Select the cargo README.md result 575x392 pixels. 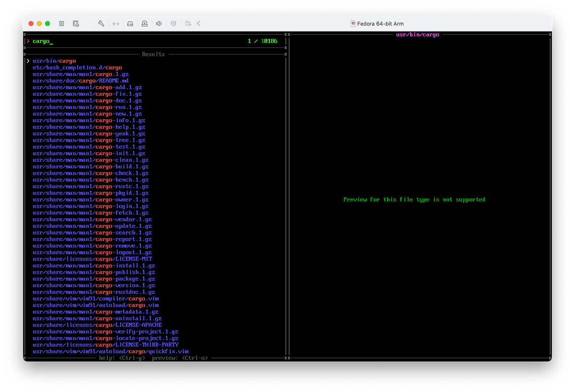point(80,81)
